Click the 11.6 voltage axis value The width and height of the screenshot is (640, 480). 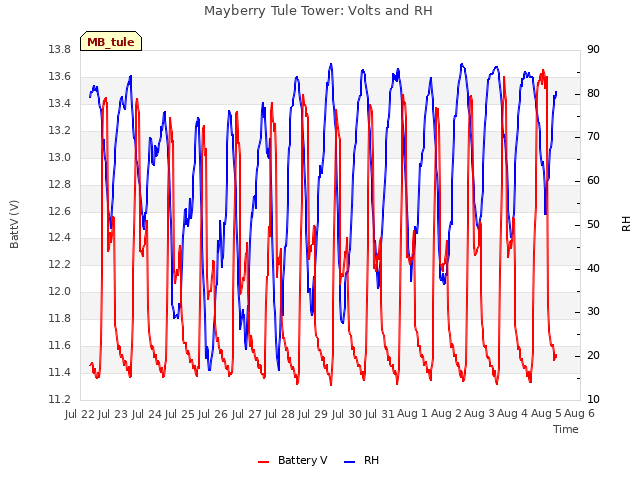pyautogui.click(x=60, y=346)
